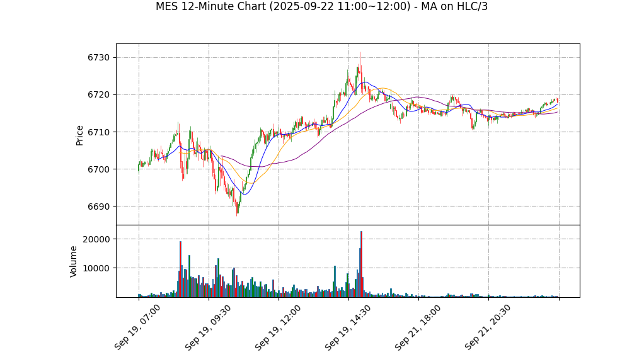Click the 6720 price axis label
This screenshot has width=644, height=362.
click(x=98, y=95)
